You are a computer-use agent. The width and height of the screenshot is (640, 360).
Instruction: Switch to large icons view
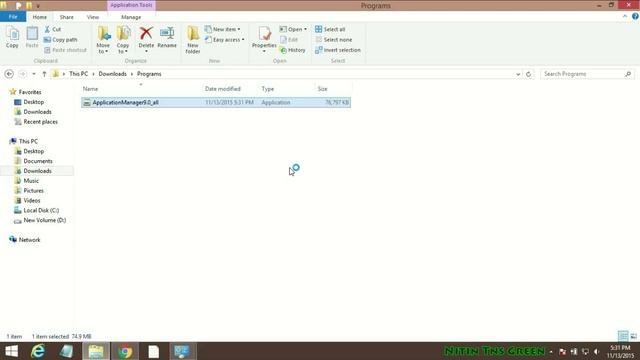tap(633, 336)
